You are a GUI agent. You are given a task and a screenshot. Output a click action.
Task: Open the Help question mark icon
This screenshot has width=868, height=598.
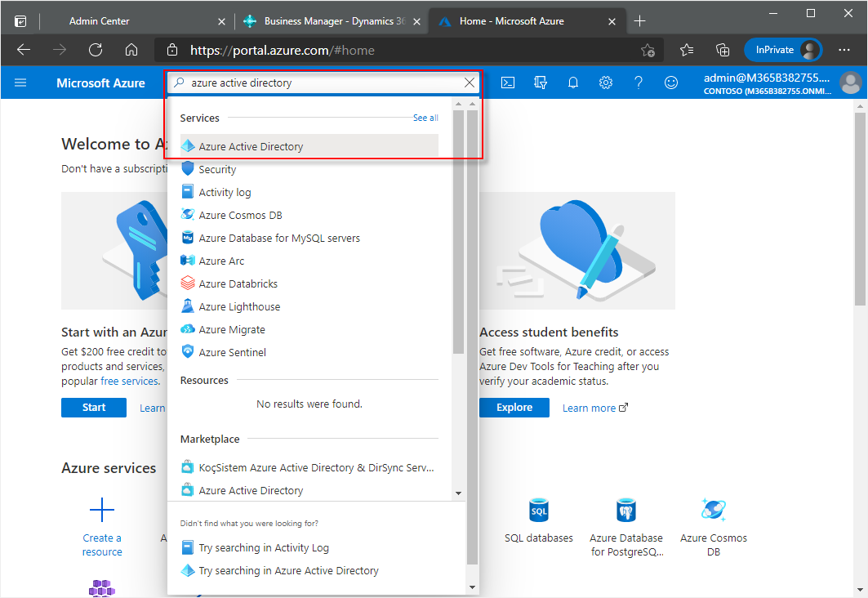639,83
